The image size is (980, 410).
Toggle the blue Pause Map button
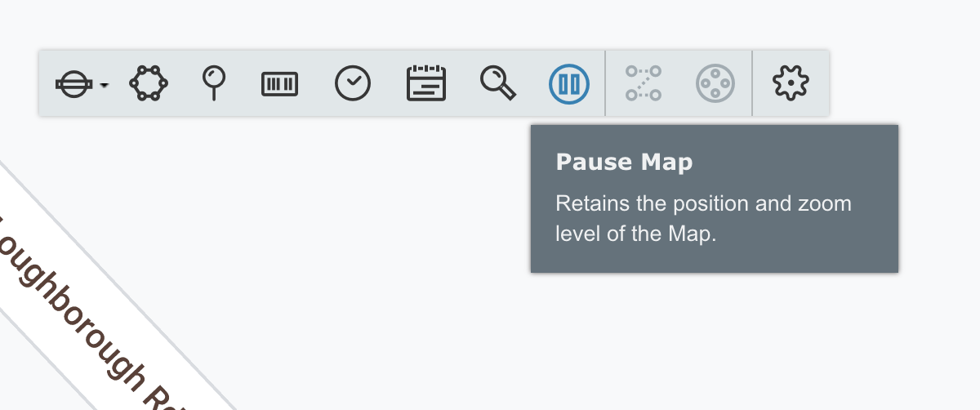569,83
